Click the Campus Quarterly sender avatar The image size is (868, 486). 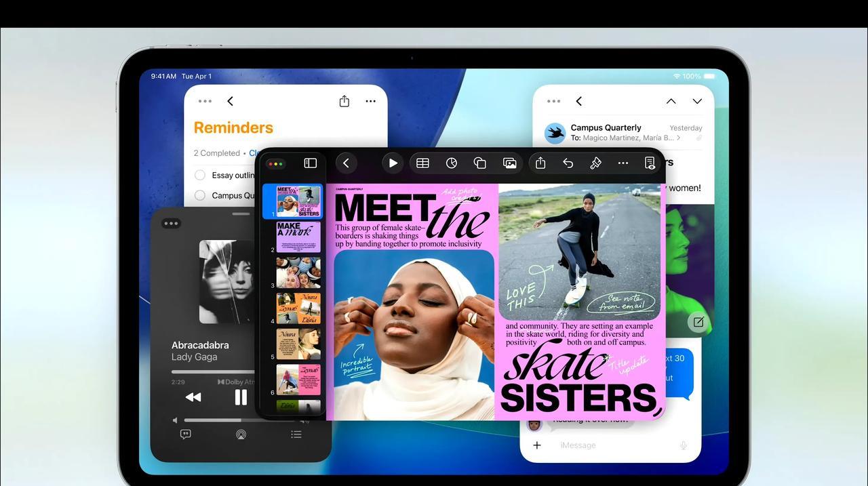555,133
